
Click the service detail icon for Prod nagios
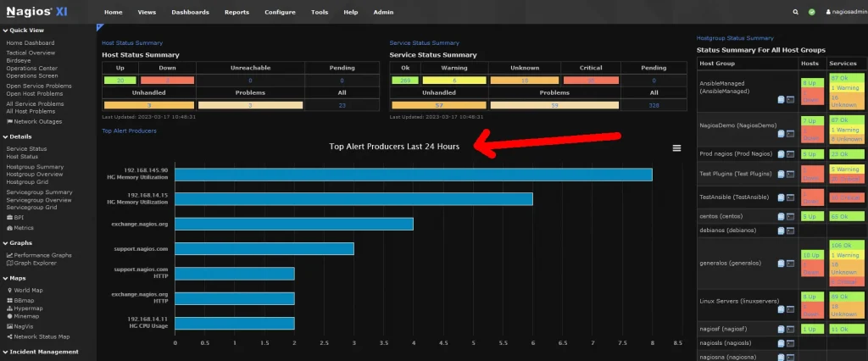781,154
